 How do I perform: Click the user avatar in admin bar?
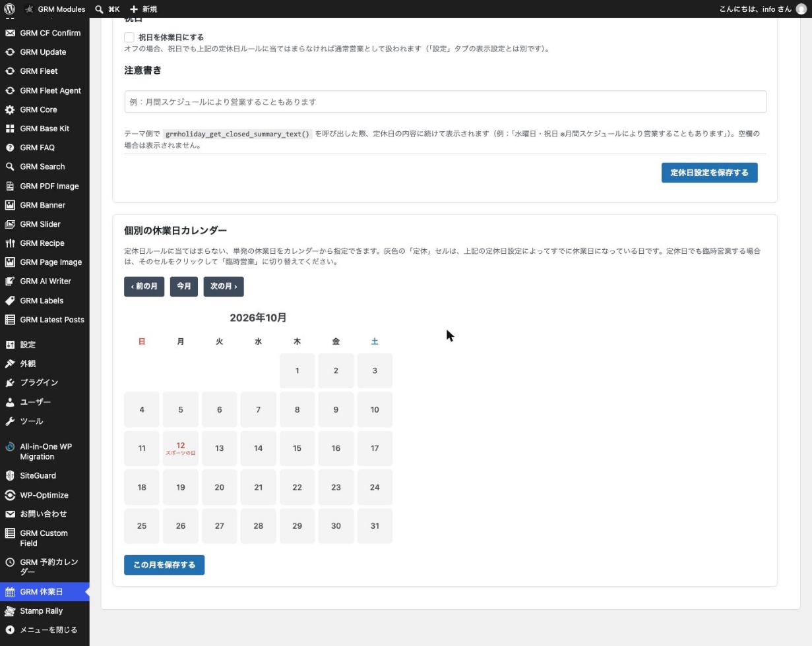[x=801, y=9]
